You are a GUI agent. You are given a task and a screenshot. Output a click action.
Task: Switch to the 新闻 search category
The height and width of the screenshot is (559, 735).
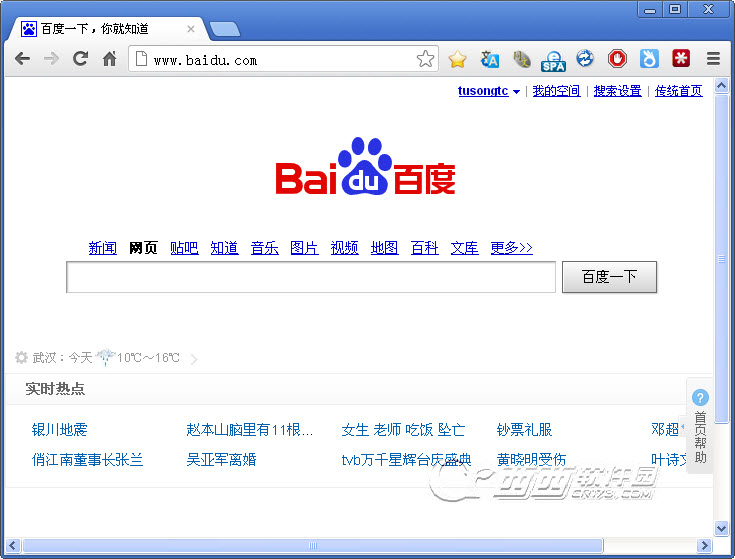(103, 247)
